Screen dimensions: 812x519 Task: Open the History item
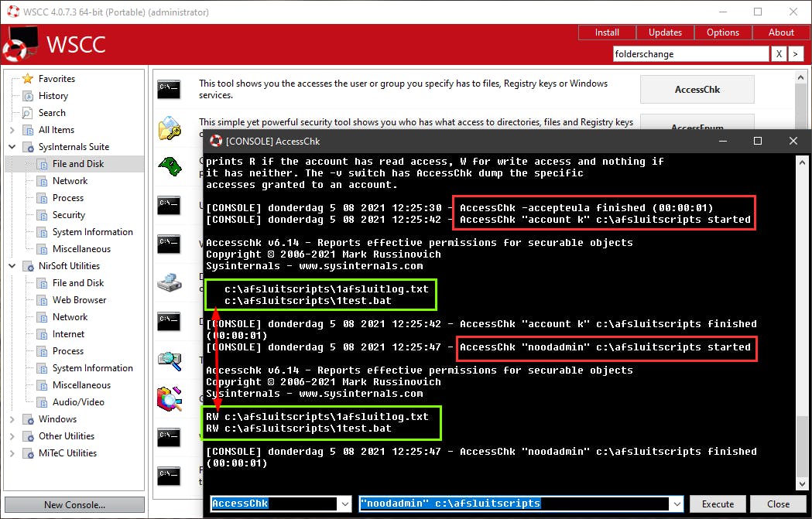click(53, 96)
